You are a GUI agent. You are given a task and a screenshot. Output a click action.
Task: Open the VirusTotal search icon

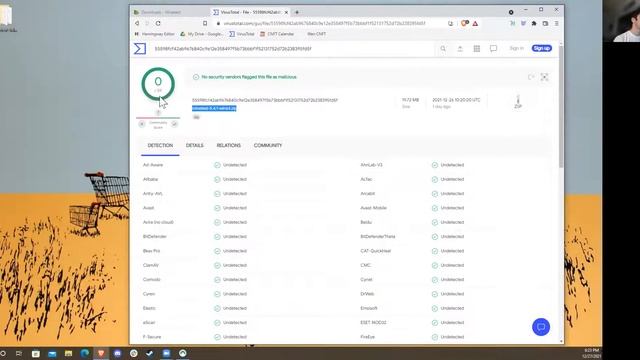pos(443,49)
